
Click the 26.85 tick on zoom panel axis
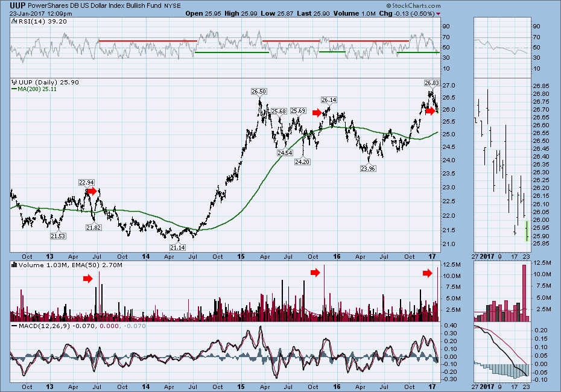541,86
